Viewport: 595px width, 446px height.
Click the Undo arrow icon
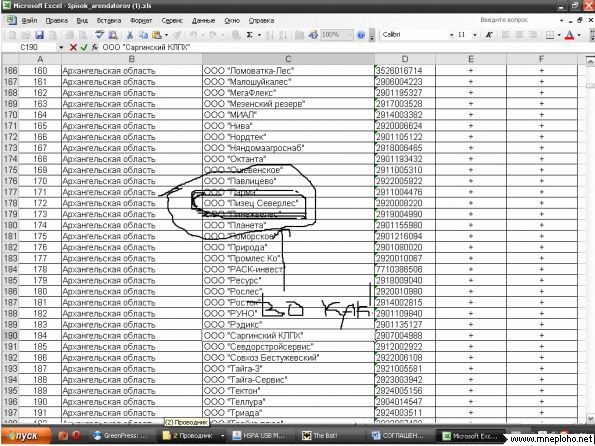pos(193,35)
